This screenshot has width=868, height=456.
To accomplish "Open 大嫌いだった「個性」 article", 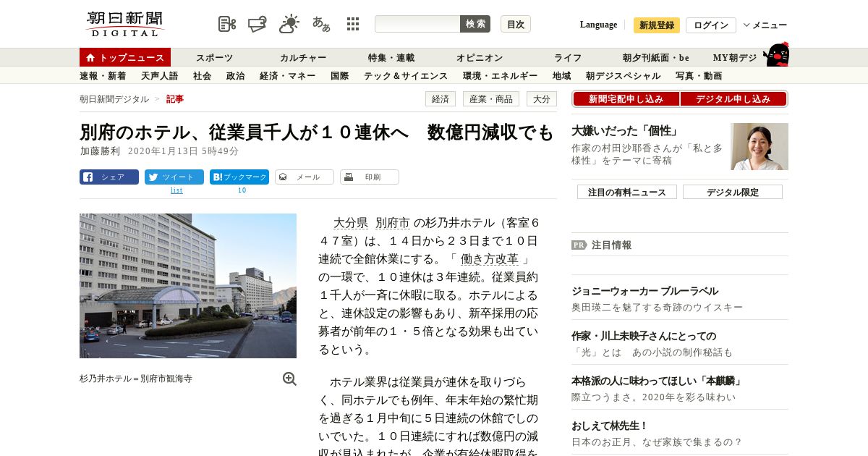I will pos(625,131).
